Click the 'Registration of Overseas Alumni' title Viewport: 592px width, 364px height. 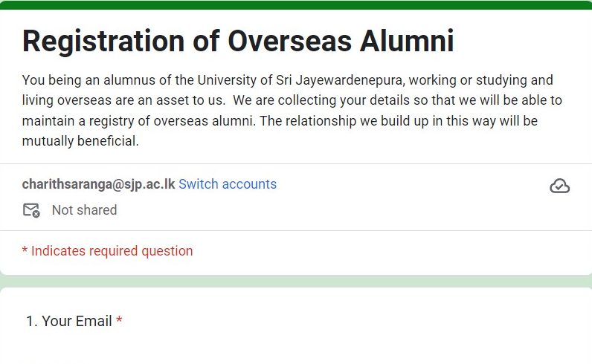click(238, 41)
